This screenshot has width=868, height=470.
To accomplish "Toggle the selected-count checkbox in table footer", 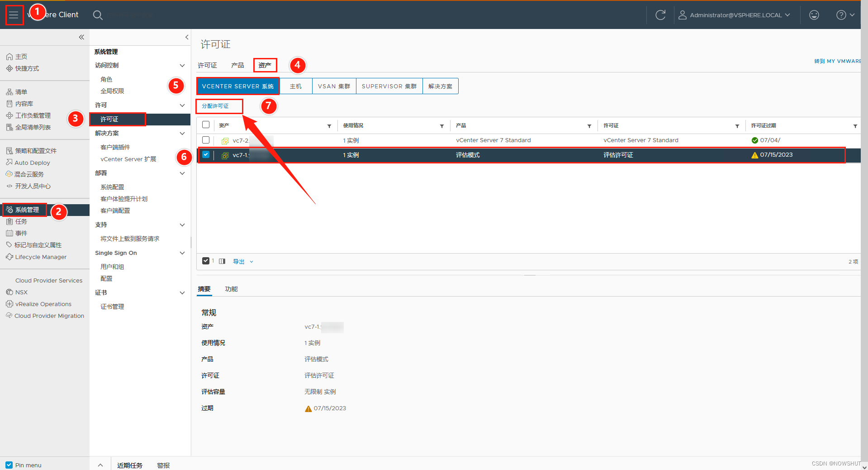I will [206, 261].
